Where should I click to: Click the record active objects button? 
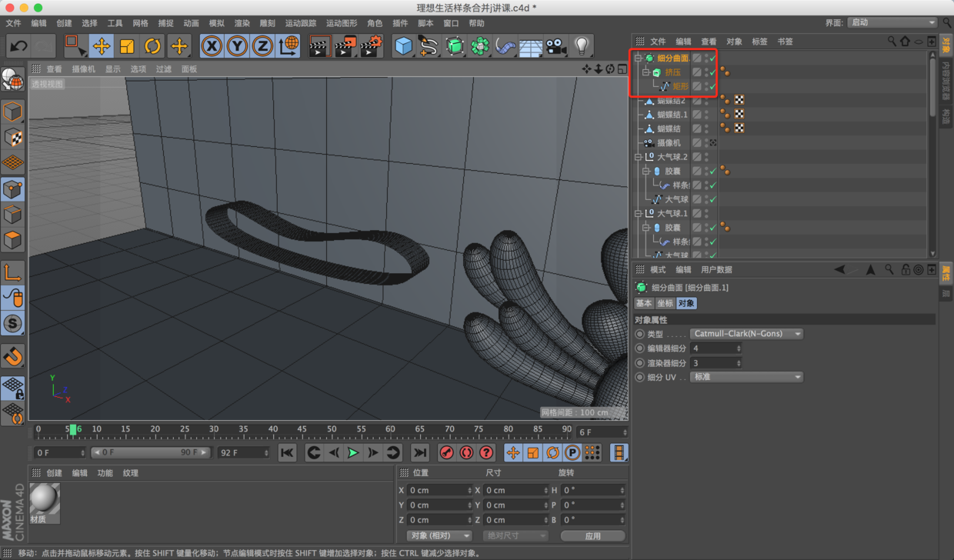[446, 452]
